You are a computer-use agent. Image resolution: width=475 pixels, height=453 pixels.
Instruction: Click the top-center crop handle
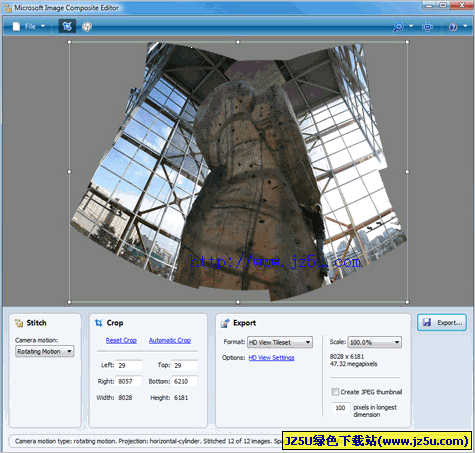point(238,42)
